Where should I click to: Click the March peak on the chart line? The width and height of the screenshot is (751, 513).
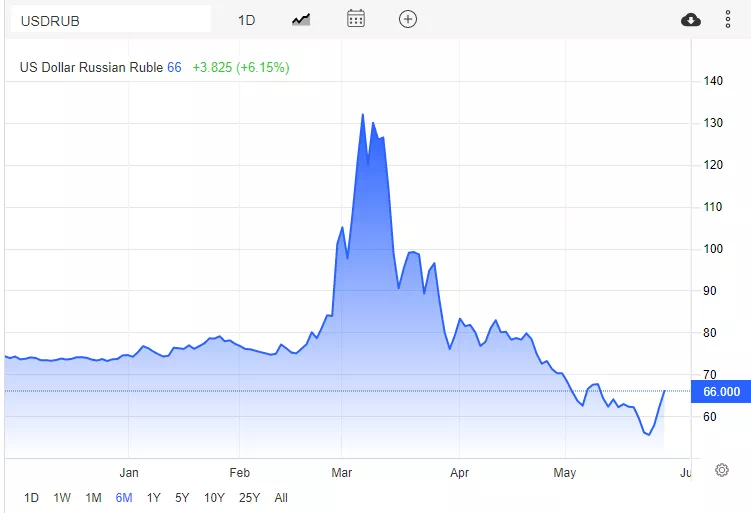click(362, 114)
